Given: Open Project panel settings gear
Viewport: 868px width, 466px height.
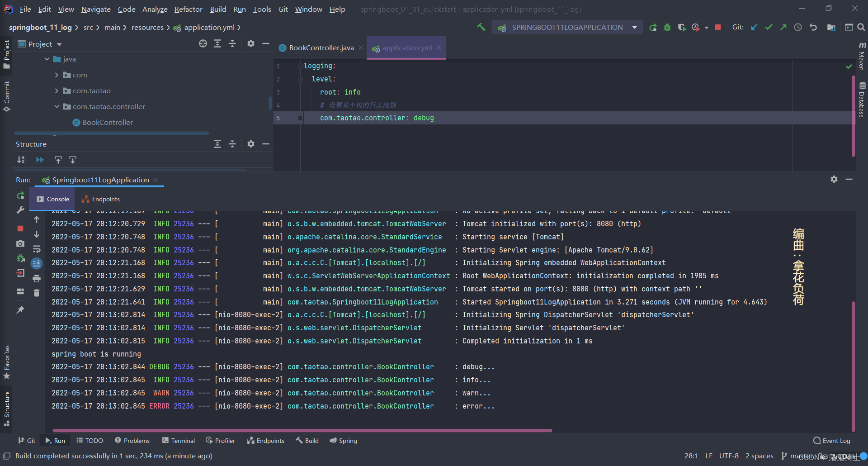Looking at the screenshot, I should tap(251, 43).
